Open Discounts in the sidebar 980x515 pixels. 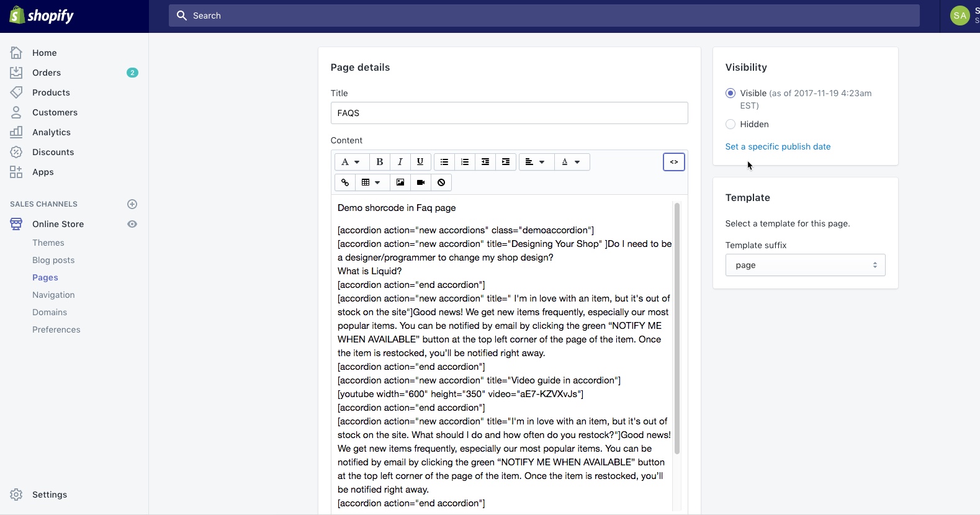tap(53, 152)
